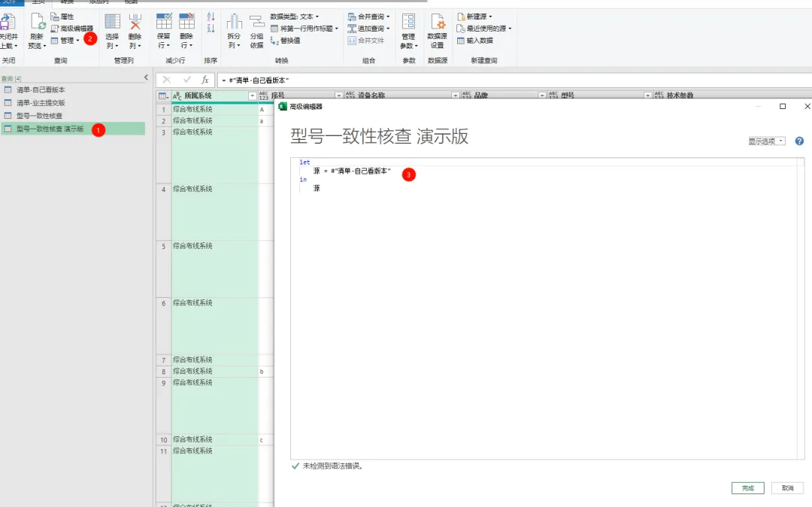Viewport: 812px width, 507px height.
Task: Click the 序号 cell with value b
Action: tap(265, 372)
